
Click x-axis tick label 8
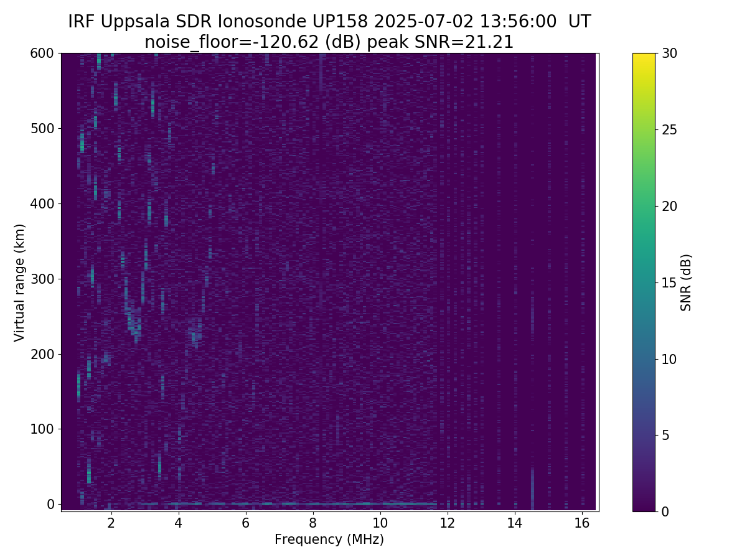pyautogui.click(x=313, y=523)
